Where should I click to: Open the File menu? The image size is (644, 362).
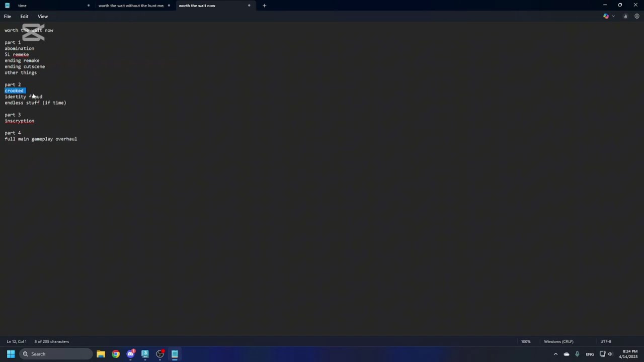coord(8,16)
